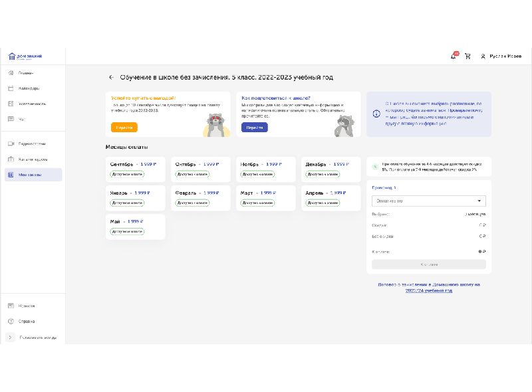Click the blue Перейти button
This screenshot has width=532, height=392.
click(x=255, y=128)
